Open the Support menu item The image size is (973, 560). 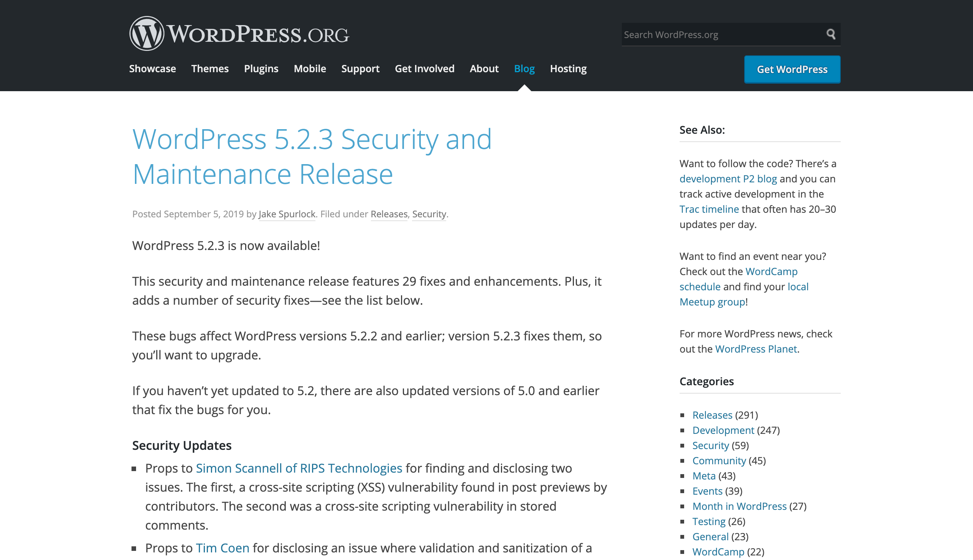tap(360, 68)
